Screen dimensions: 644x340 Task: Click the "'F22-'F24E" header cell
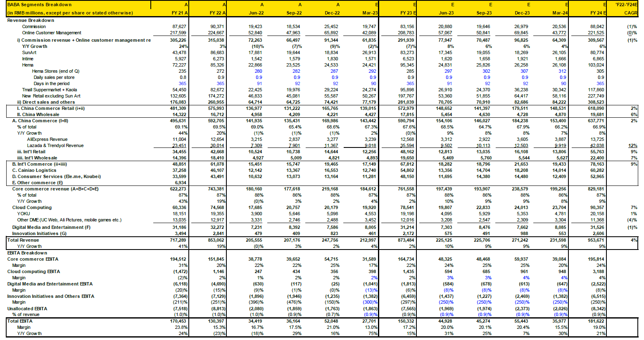coord(627,5)
